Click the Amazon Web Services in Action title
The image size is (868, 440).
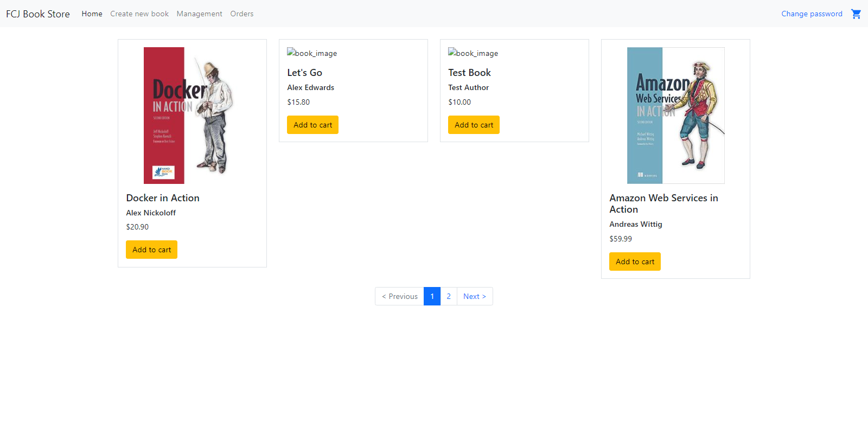click(663, 203)
